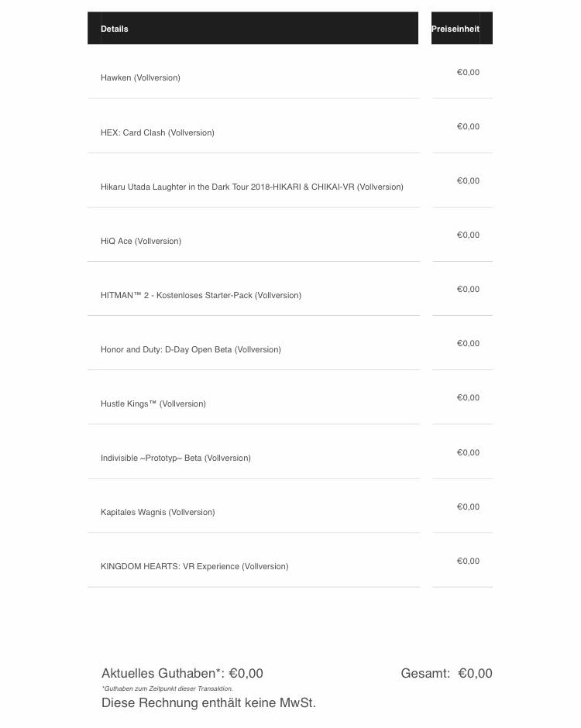Click the price next to Hustle Kings
The height and width of the screenshot is (728, 581).
(x=468, y=397)
